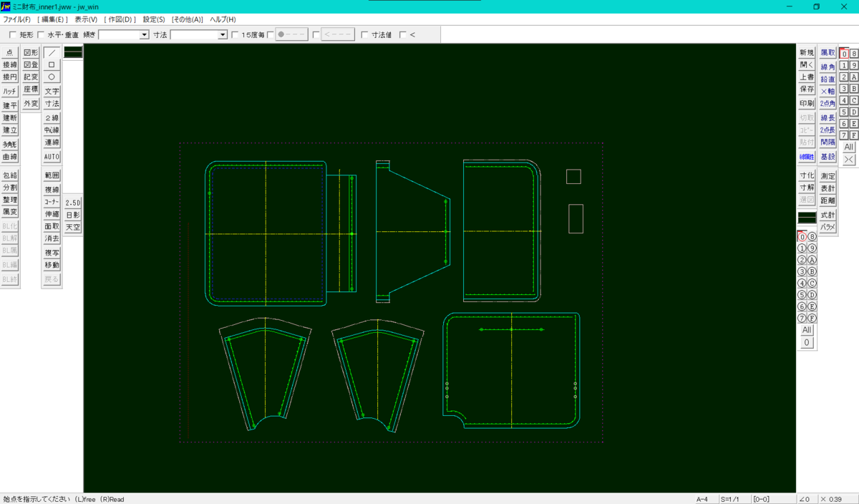Enable the 矩形 rectangle checkbox
Image resolution: width=859 pixels, height=504 pixels.
[12, 34]
